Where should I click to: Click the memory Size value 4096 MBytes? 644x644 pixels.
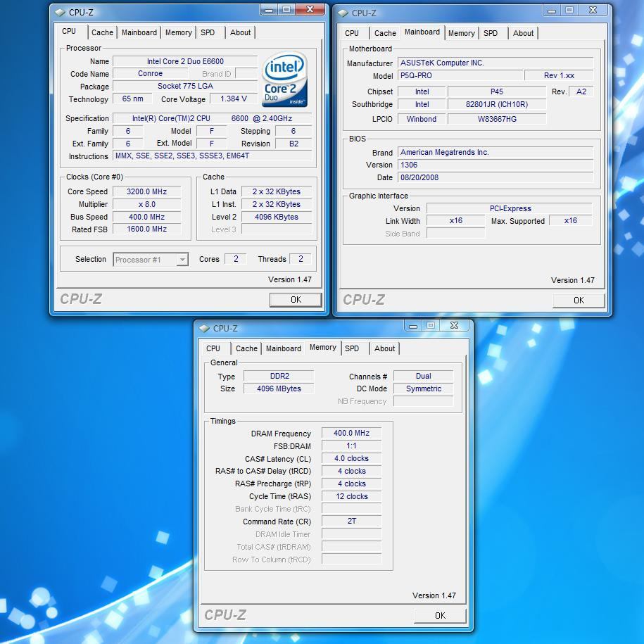tap(279, 389)
